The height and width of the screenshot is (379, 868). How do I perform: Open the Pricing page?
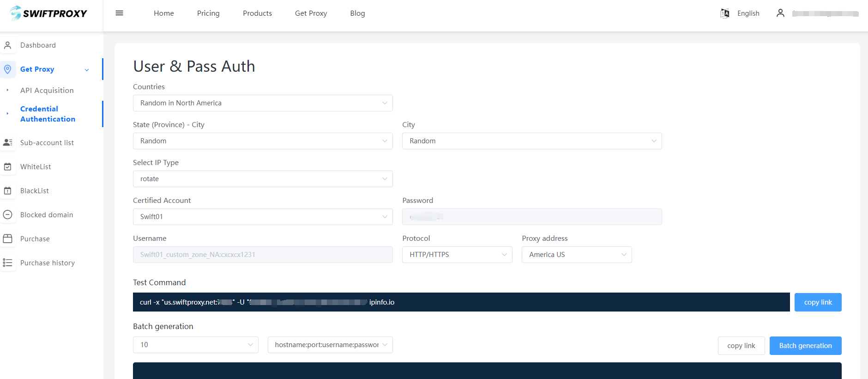coord(208,13)
